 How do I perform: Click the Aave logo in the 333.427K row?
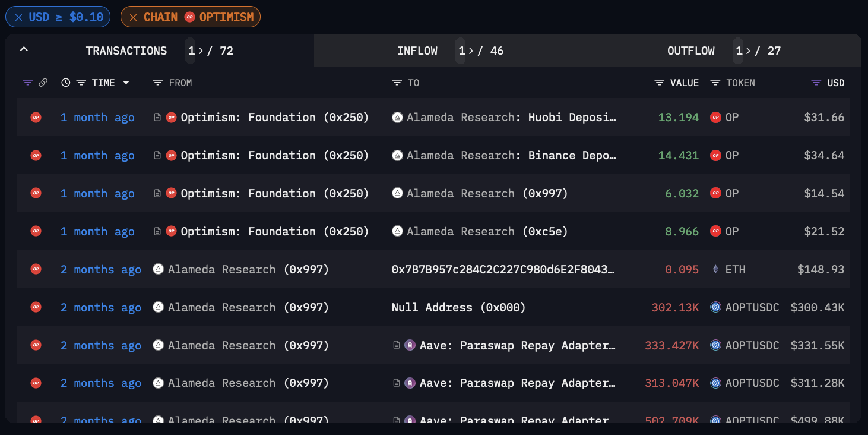point(410,346)
